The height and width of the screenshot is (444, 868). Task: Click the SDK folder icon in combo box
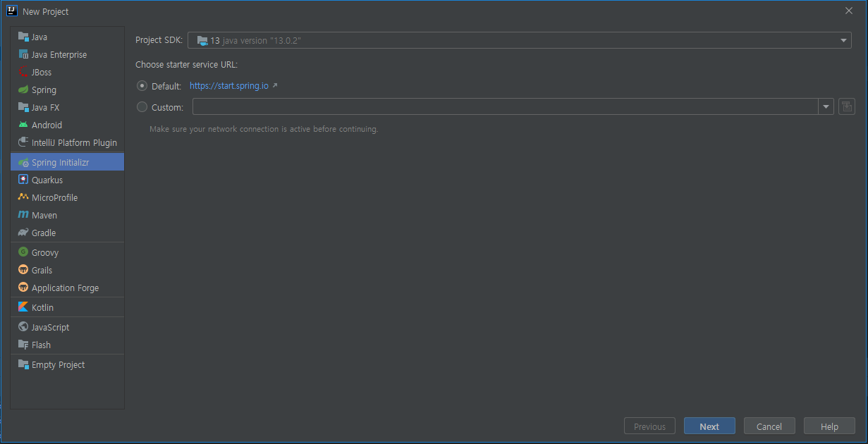click(202, 41)
